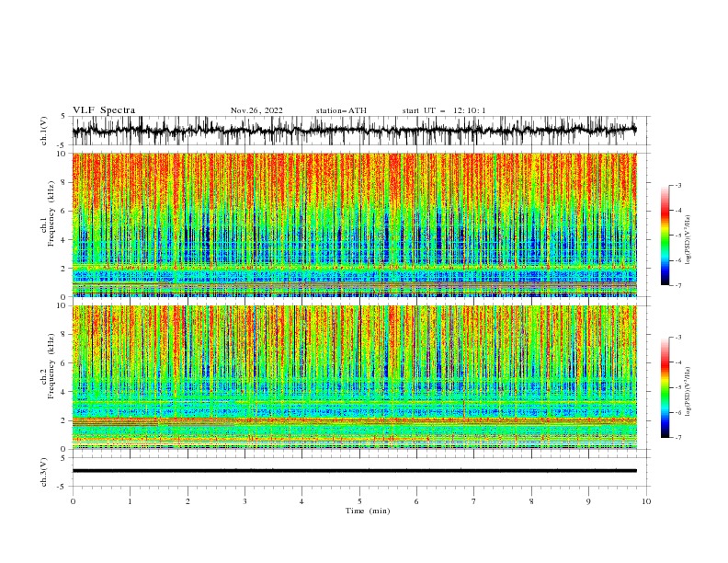Click the ch.1 'Frequency (kHz)' axis label
This screenshot has height=563, width=728.
coord(51,214)
